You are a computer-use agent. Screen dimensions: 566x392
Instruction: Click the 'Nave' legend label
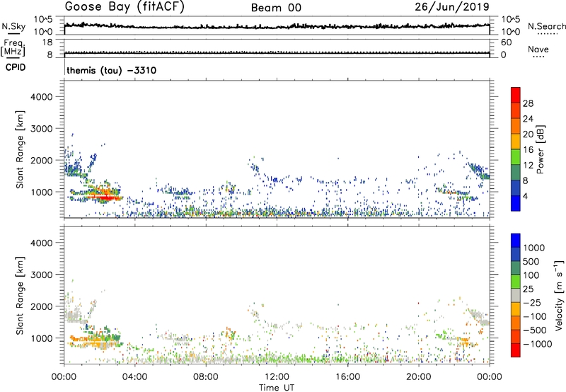[x=538, y=50]
